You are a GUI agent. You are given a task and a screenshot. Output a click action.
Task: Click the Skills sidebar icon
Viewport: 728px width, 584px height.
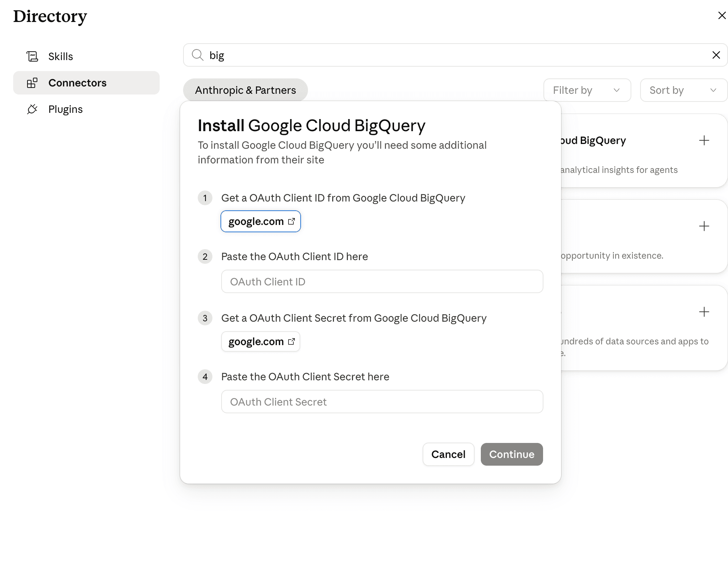coord(32,56)
